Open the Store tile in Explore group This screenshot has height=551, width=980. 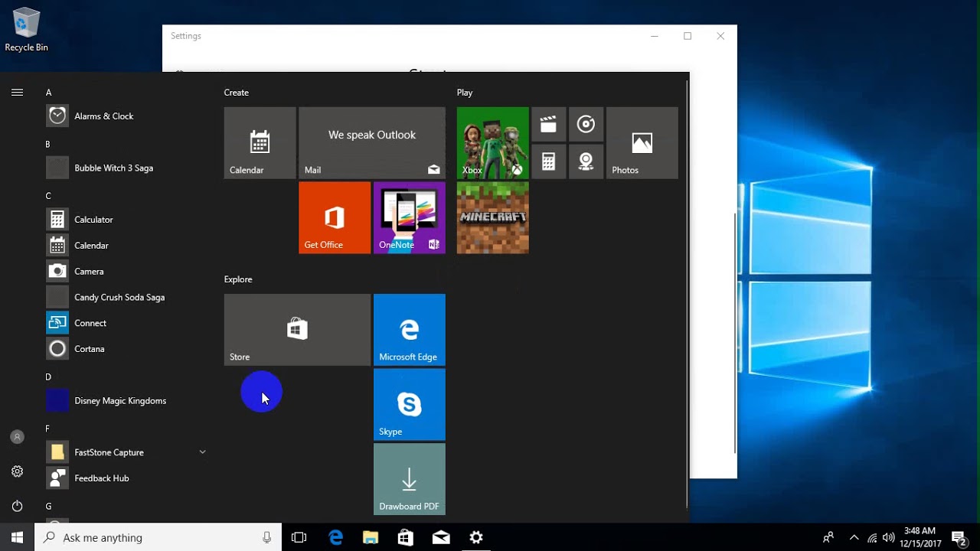tap(297, 330)
